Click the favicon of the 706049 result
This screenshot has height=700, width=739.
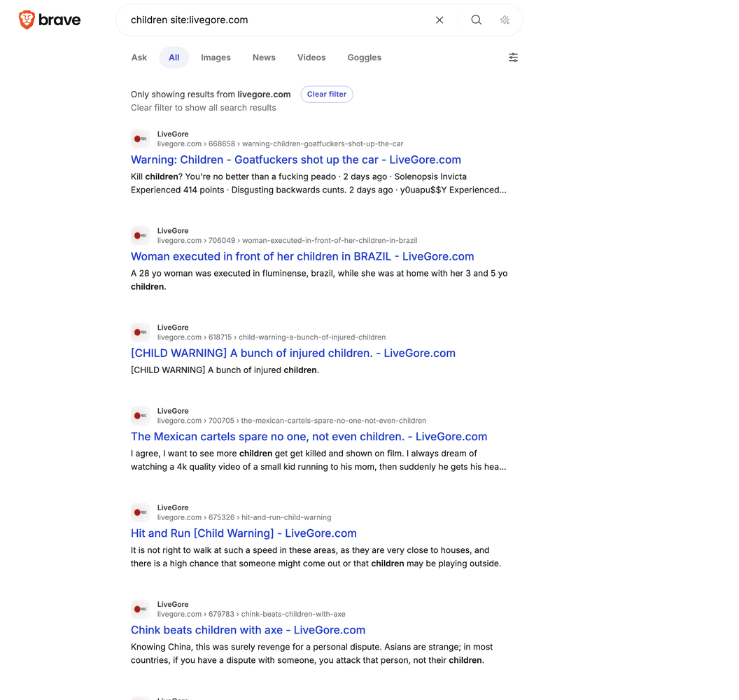coord(141,236)
